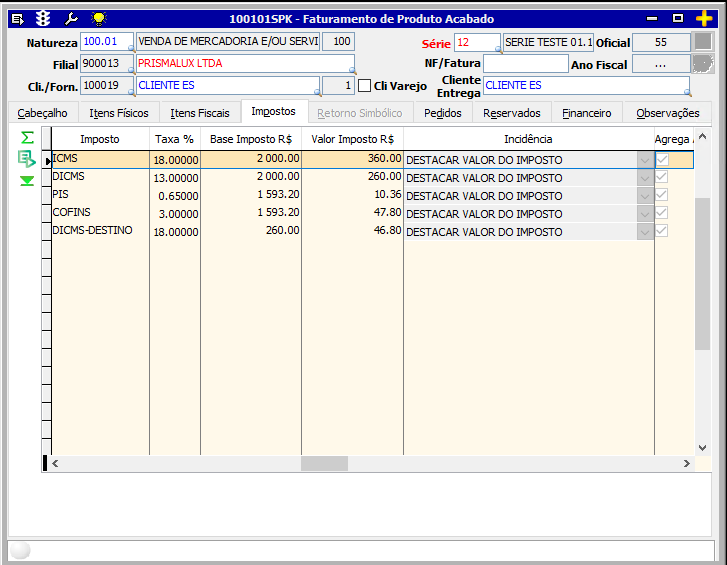Toggle Agrega checkbox in PIS row
The width and height of the screenshot is (727, 565).
(662, 195)
